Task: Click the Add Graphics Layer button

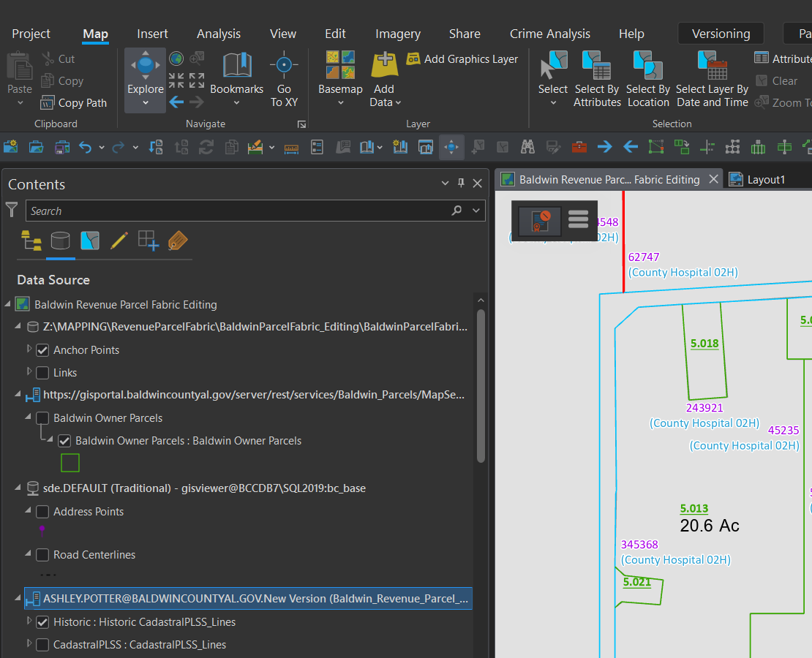Action: [x=462, y=58]
